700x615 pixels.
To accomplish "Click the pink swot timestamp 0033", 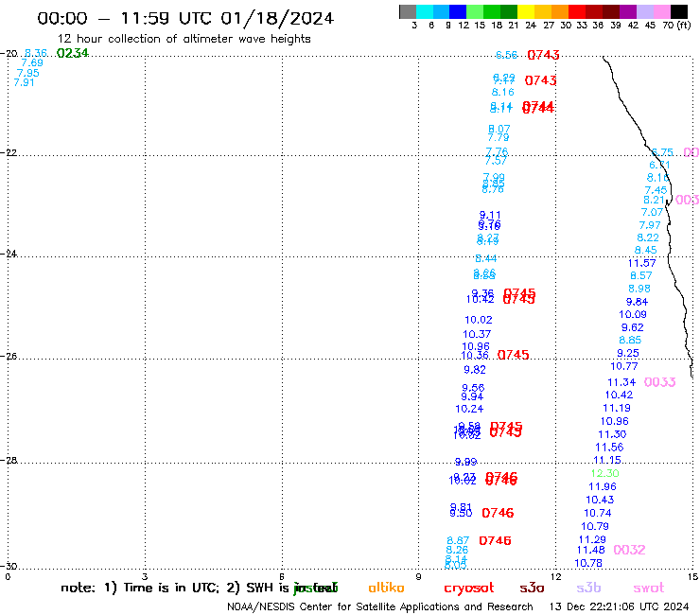I will [660, 382].
